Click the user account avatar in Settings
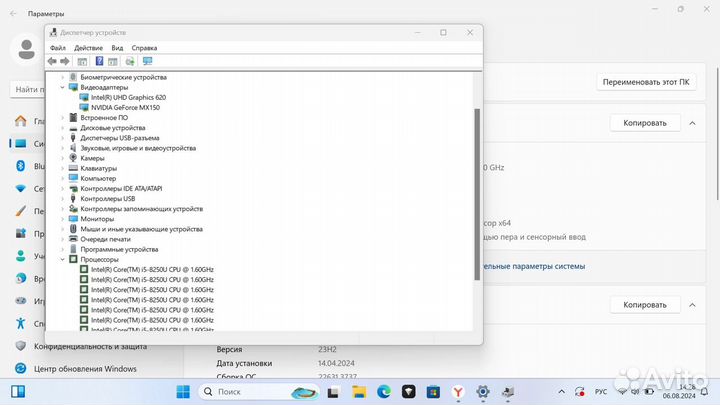Screen dimensions: 720x405 click(x=26, y=49)
